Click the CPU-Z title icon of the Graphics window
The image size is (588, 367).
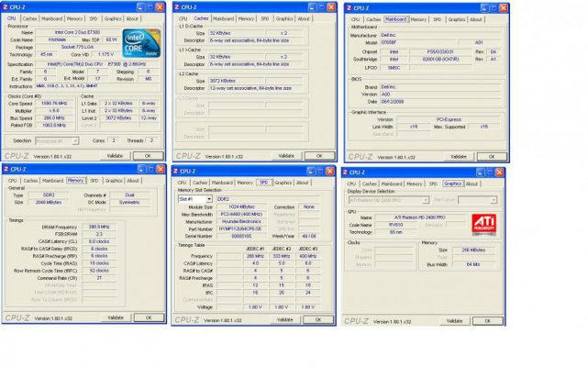345,172
